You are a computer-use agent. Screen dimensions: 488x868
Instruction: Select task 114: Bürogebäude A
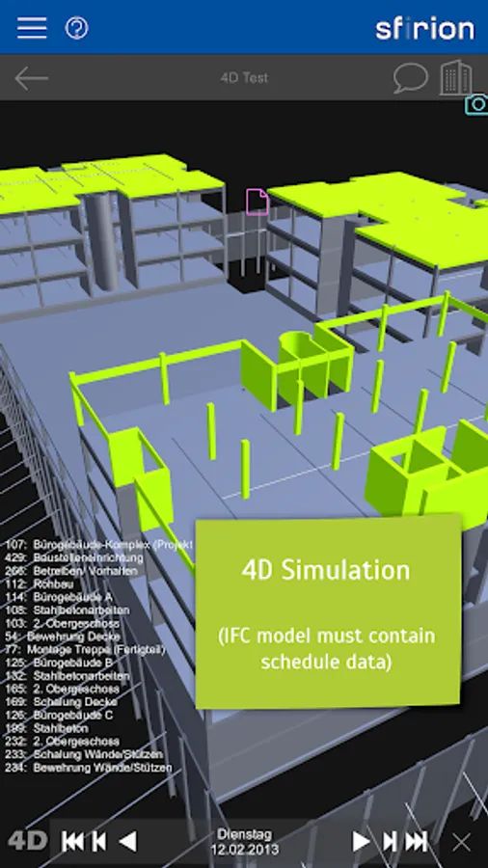tap(59, 597)
